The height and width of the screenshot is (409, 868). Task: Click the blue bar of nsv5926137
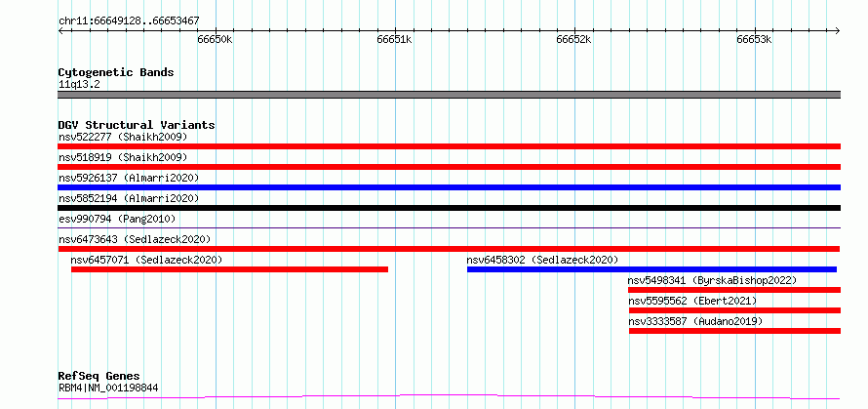pos(449,187)
